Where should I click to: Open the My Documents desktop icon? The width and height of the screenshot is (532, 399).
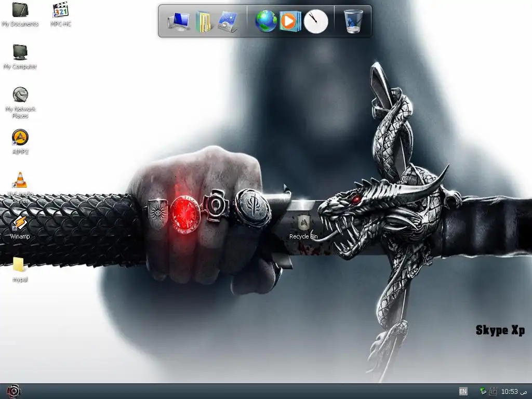tap(20, 15)
